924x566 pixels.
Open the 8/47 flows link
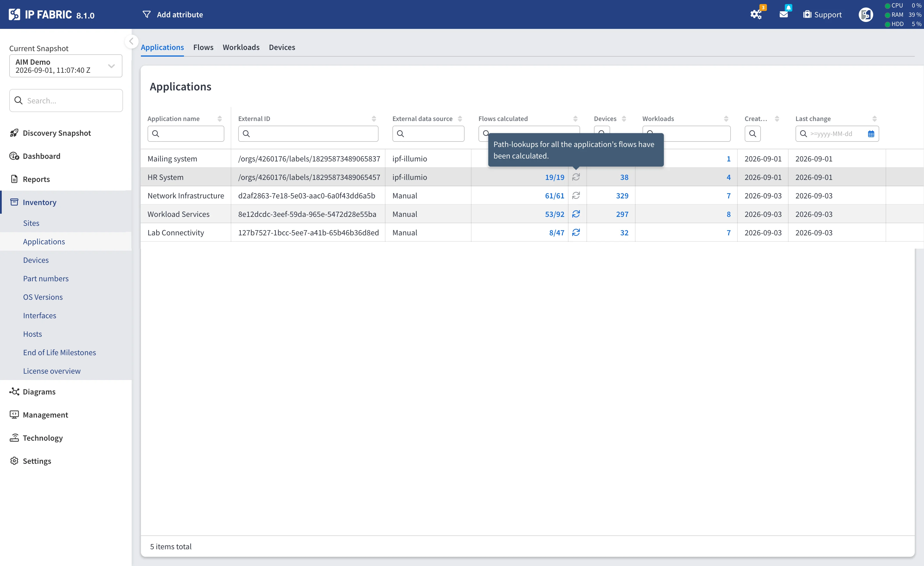coord(557,232)
